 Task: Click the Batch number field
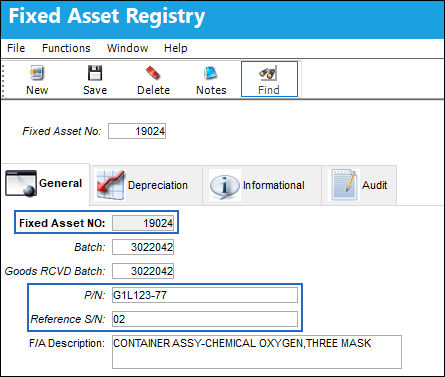pyautogui.click(x=143, y=247)
